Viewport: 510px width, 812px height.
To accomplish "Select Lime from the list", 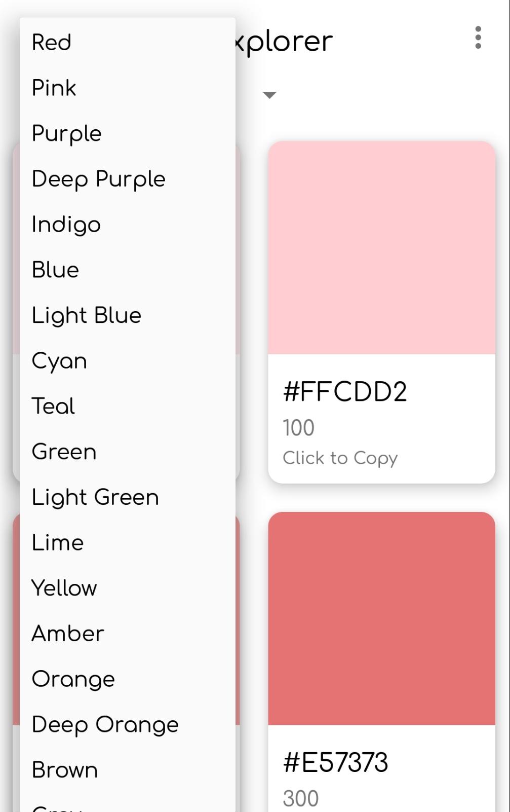I will (x=58, y=543).
